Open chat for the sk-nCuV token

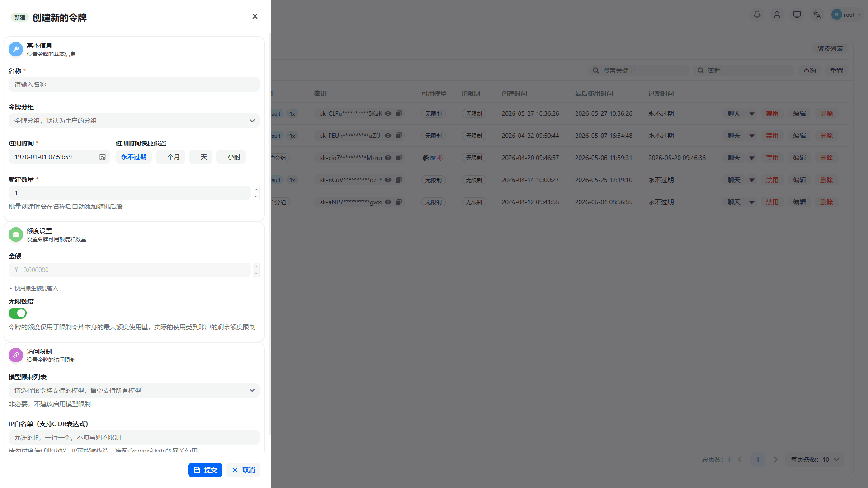click(734, 180)
